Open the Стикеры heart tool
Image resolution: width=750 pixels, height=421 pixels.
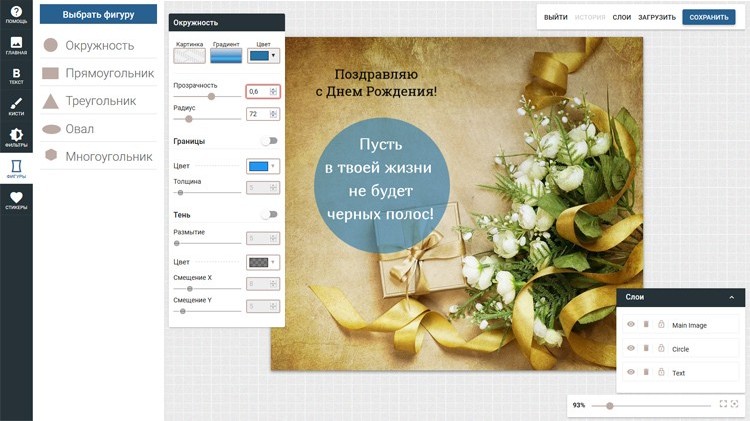16,200
